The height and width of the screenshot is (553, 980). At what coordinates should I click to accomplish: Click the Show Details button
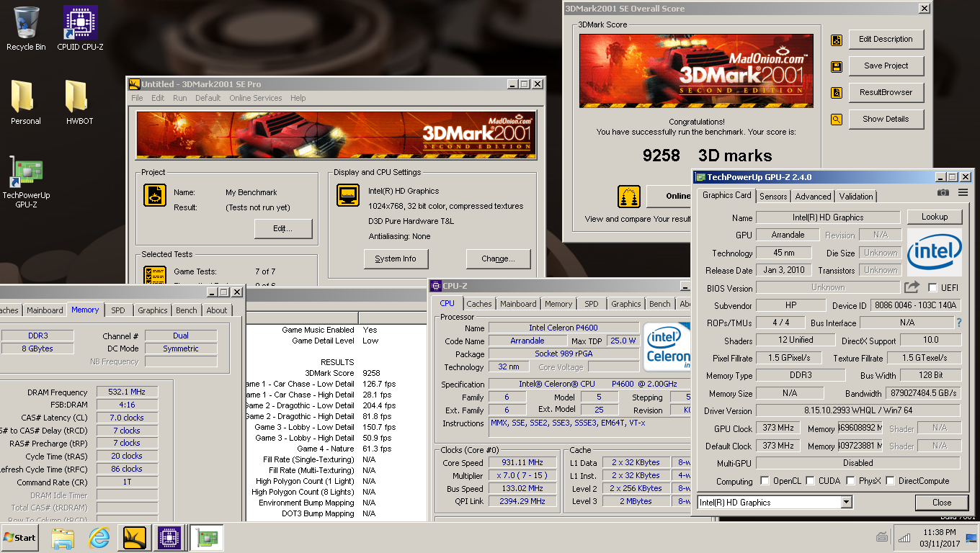[886, 119]
